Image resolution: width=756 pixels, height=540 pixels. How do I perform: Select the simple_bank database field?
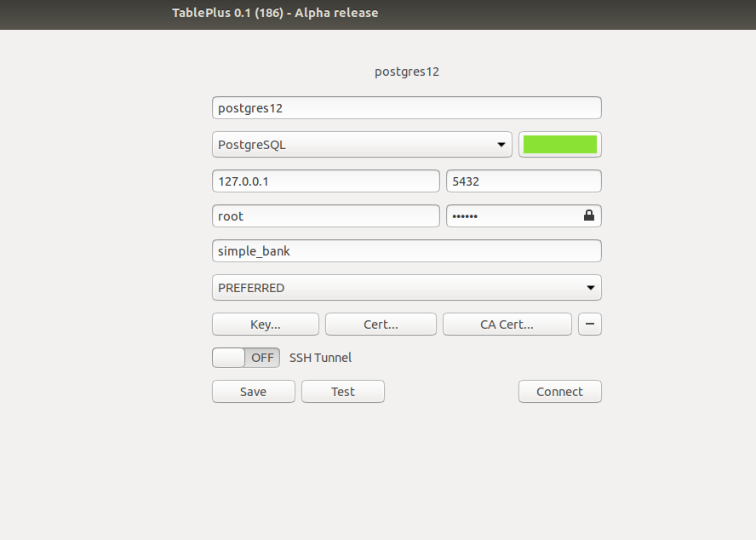[406, 250]
